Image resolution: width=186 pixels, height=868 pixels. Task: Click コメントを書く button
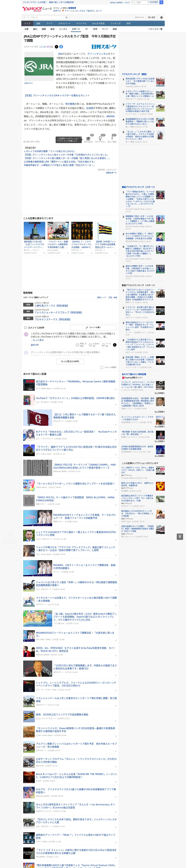tap(93, 328)
